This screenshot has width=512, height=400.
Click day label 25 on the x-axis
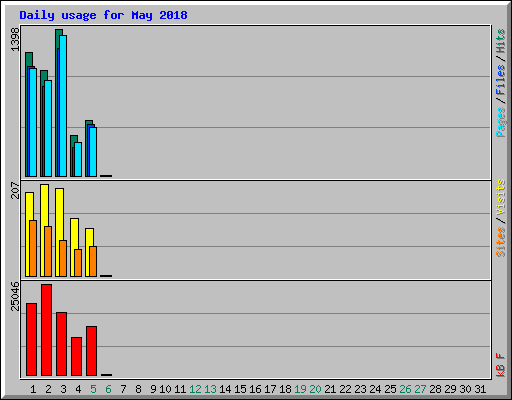[390, 389]
